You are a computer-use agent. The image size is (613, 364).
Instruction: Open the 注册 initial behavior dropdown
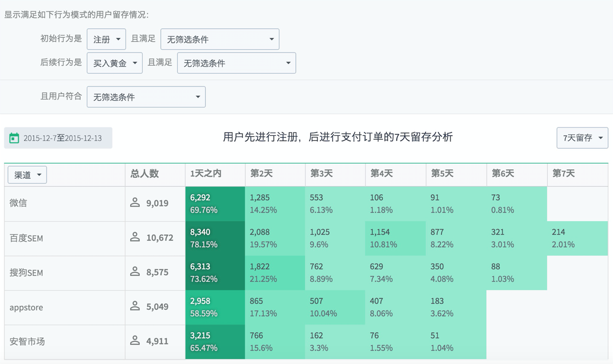(106, 39)
